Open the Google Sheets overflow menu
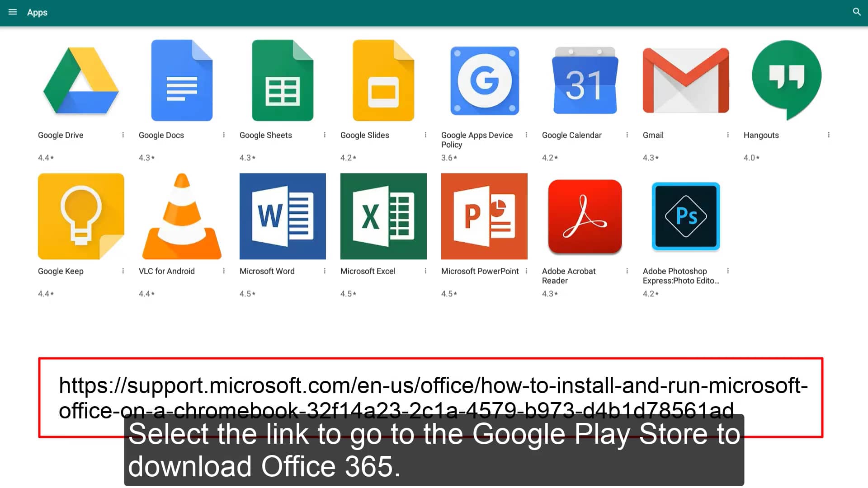868x488 pixels. pos(325,135)
